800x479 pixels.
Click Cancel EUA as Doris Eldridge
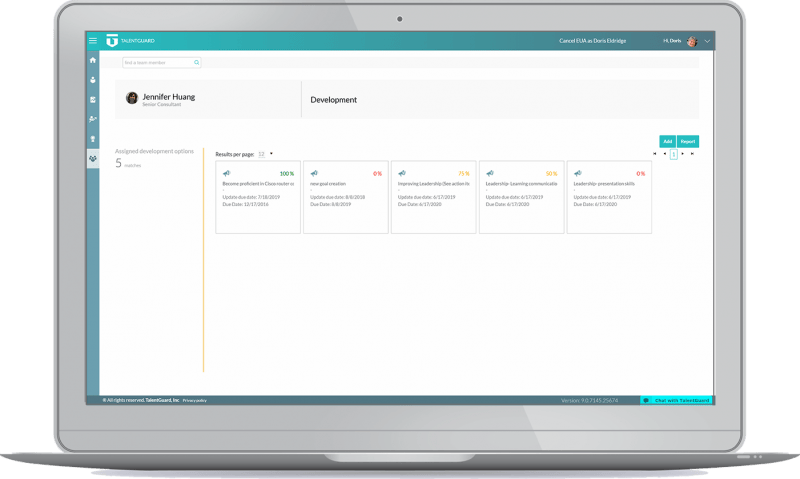tap(594, 41)
